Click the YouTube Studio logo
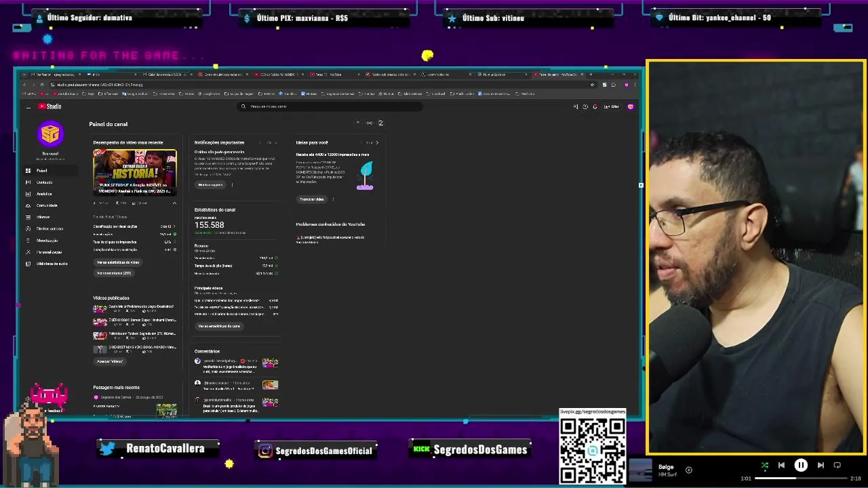This screenshot has height=488, width=868. point(50,106)
